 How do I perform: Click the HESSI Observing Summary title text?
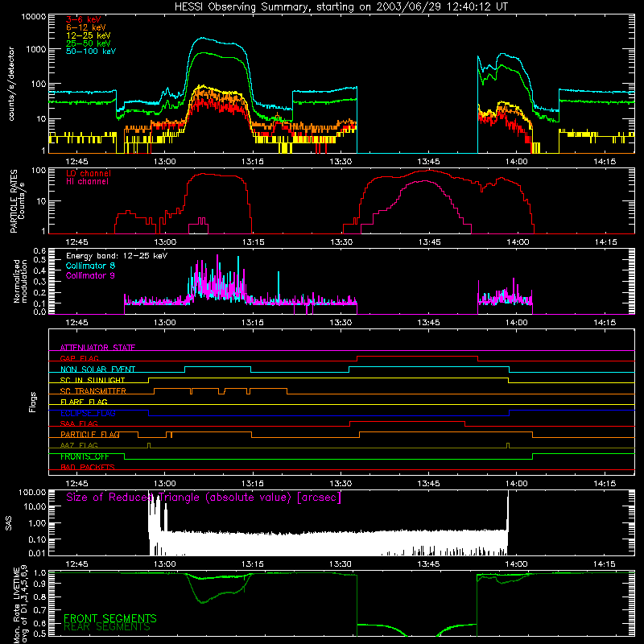point(341,7)
